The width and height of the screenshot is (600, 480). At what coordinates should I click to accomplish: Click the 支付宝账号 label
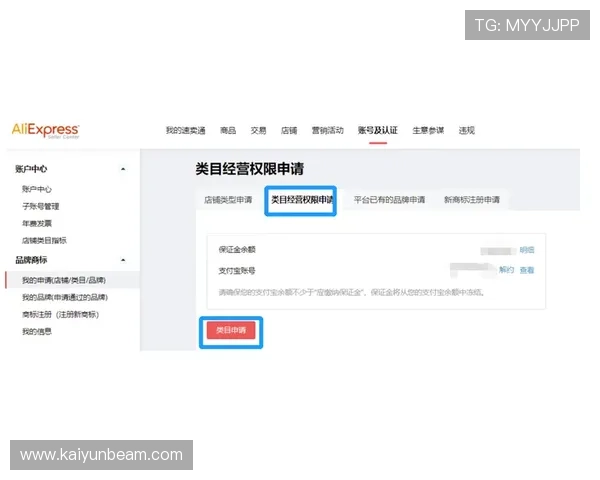(x=237, y=271)
